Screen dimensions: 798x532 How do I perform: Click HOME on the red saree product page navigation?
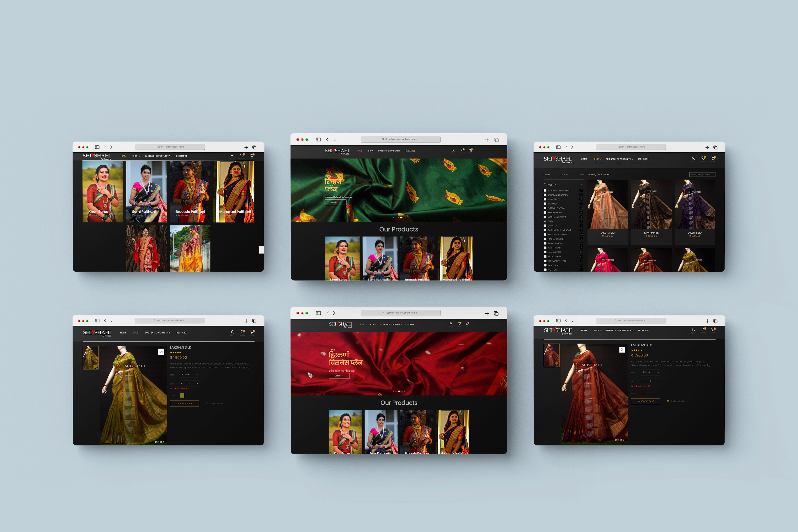pyautogui.click(x=584, y=330)
